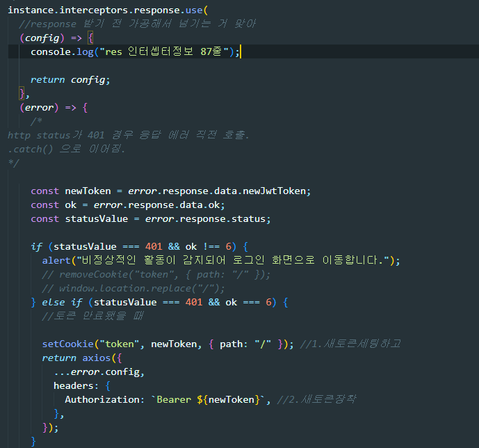Click the 'Authorization: `Bearer ${newToken}`' line

(168, 400)
